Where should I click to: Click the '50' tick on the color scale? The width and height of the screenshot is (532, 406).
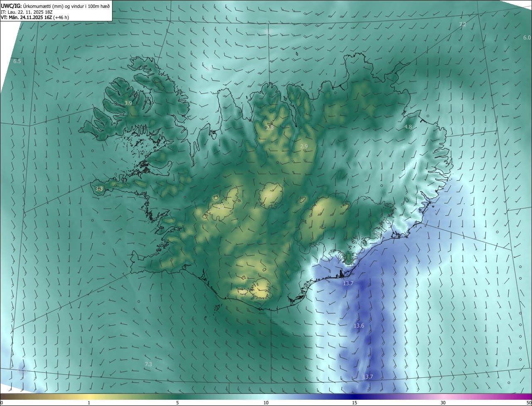click(529, 403)
